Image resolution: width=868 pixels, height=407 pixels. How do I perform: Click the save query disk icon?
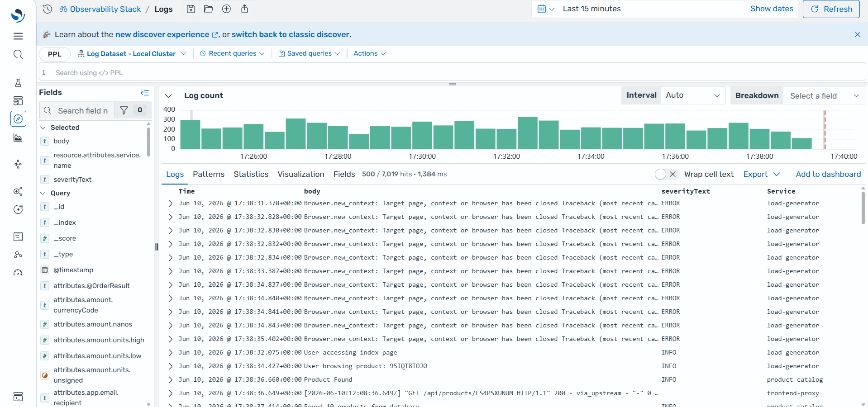click(x=191, y=9)
